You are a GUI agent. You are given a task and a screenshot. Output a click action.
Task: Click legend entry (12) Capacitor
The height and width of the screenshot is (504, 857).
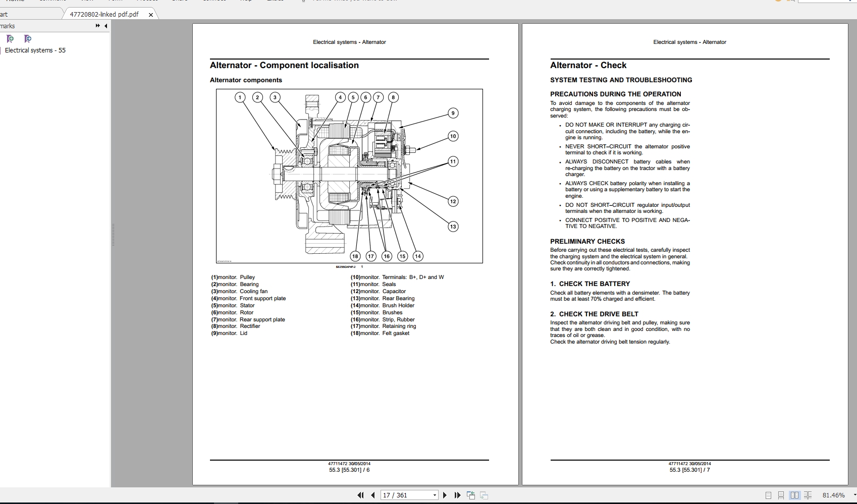pos(379,292)
